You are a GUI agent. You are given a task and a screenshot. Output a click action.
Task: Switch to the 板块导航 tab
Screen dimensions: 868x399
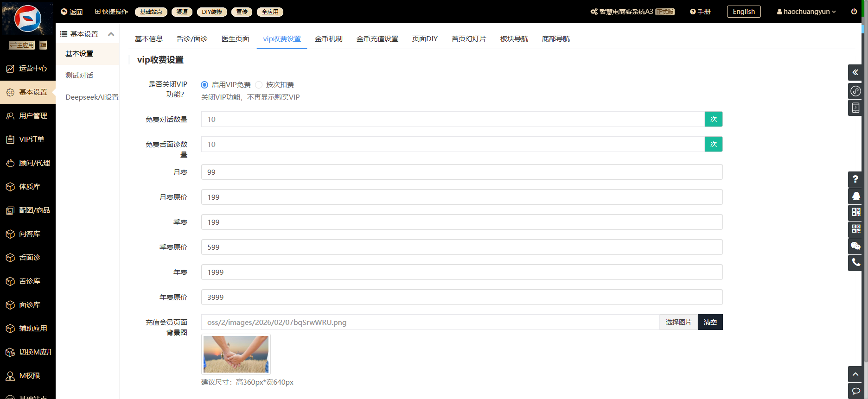pos(514,39)
